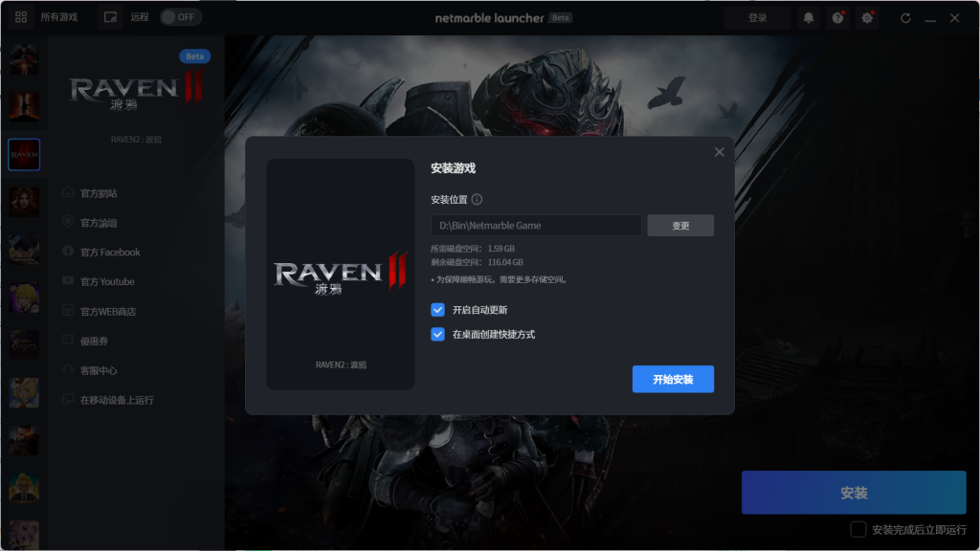Screen dimensions: 980x551
Task: Select the fiery silhouette game thumbnail
Action: [24, 107]
